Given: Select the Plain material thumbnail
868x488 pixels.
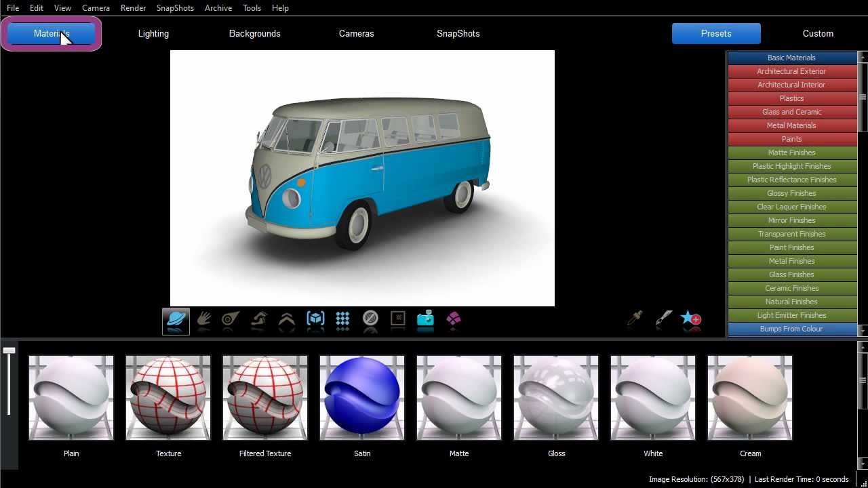Looking at the screenshot, I should tap(71, 398).
